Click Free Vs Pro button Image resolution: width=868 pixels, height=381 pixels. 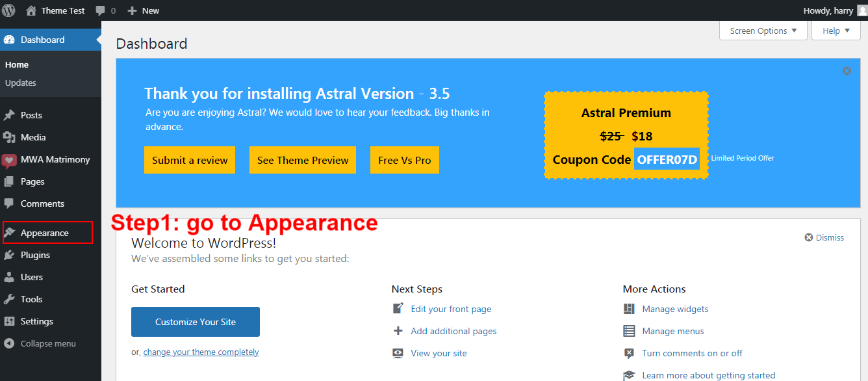click(x=405, y=160)
